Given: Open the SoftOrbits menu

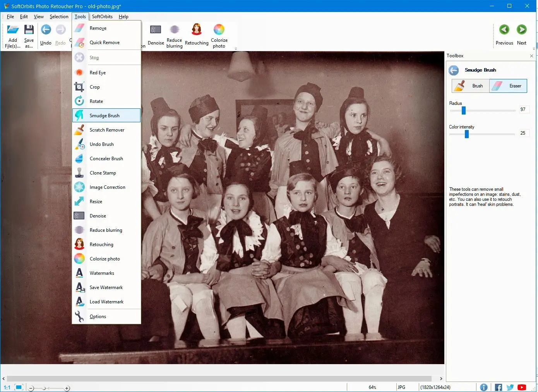Looking at the screenshot, I should [102, 17].
